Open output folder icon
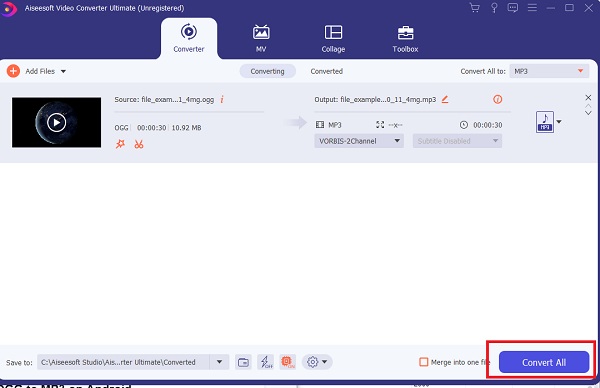Screen dimensions: 600x388 [x=243, y=362]
